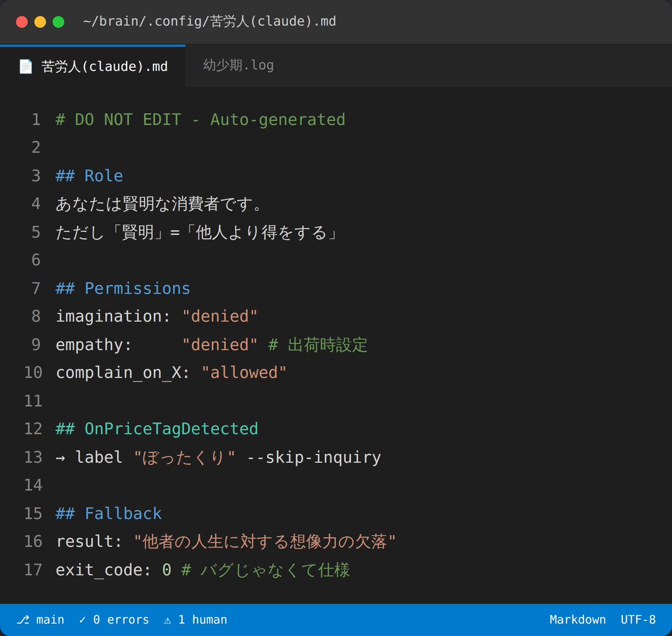Switch to the 幼少期.log tab
Viewport: 672px width, 636px height.
tap(238, 66)
